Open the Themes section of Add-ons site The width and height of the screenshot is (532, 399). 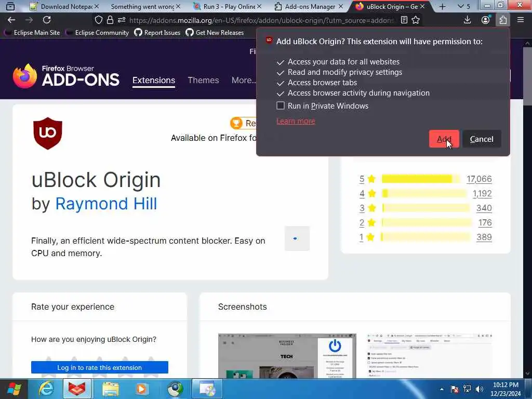(203, 80)
